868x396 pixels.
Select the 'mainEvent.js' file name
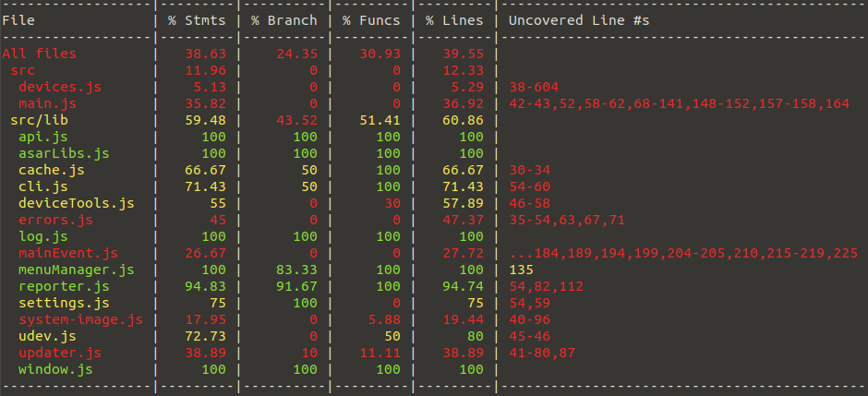click(x=68, y=253)
